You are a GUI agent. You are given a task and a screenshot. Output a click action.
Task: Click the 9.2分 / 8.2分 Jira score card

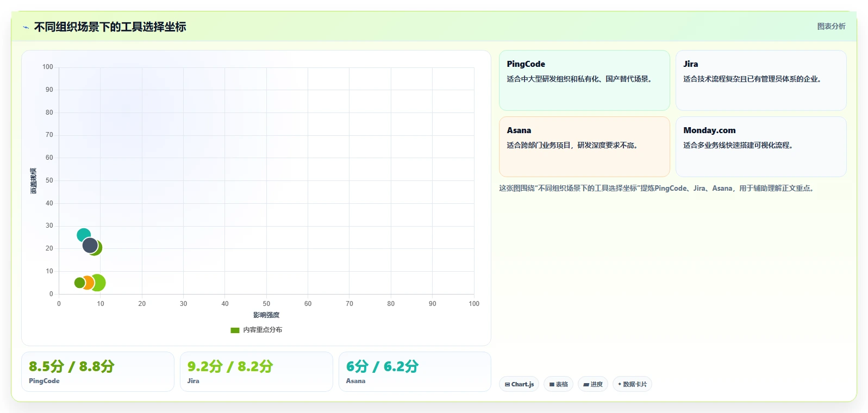coord(257,372)
